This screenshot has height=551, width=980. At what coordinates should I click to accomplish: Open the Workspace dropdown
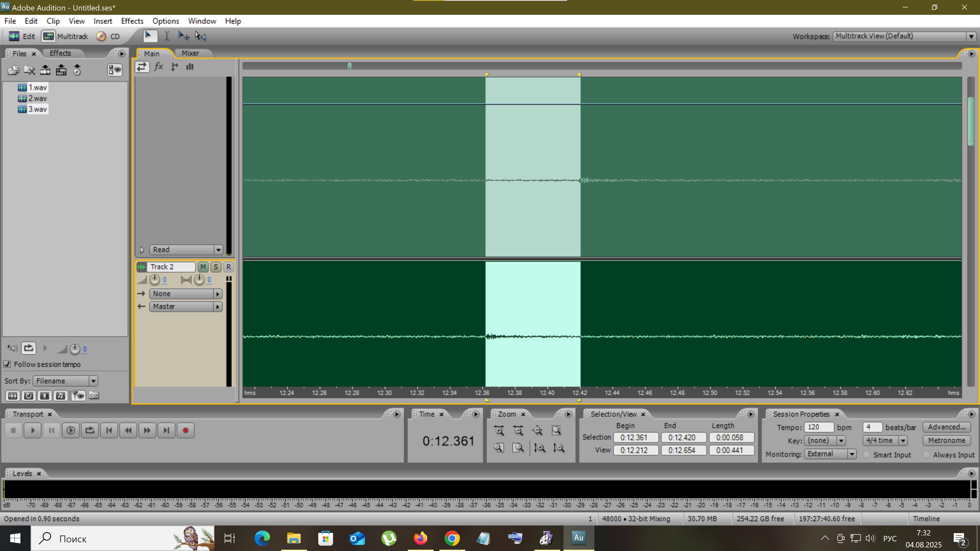(x=971, y=36)
